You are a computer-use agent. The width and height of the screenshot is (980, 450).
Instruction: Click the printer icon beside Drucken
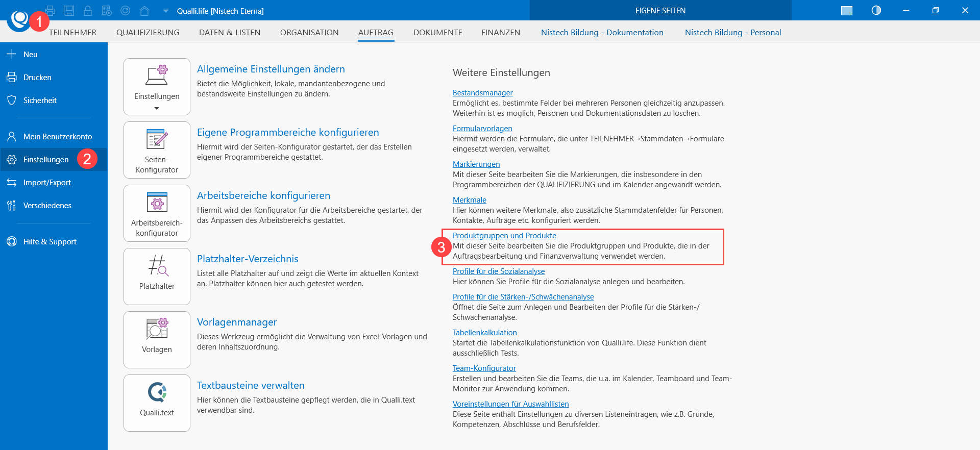pyautogui.click(x=11, y=77)
